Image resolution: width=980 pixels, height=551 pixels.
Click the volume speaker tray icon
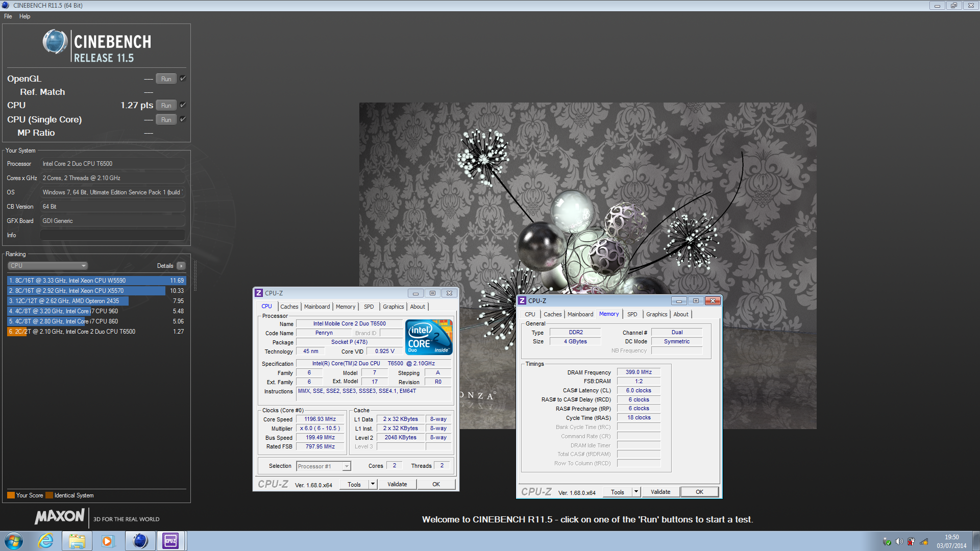click(x=899, y=541)
